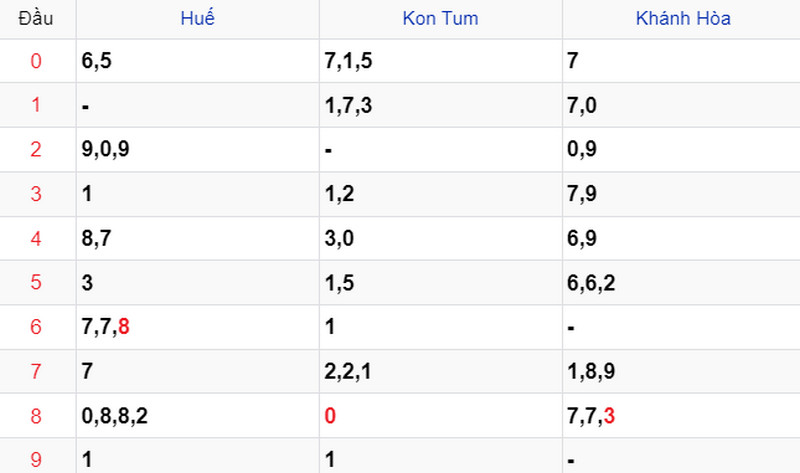Select the red 5 in the Đầu column

(x=36, y=282)
